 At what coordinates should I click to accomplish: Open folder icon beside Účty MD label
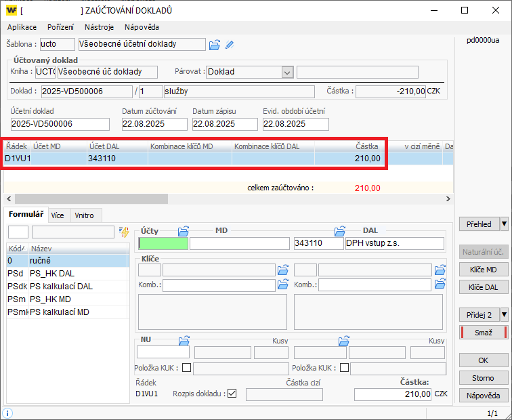[x=184, y=231]
